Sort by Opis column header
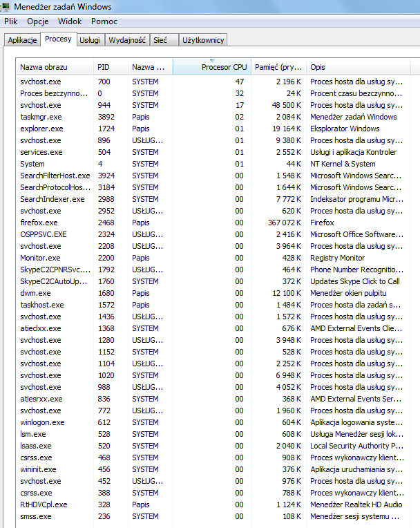The image size is (420, 528). 358,67
